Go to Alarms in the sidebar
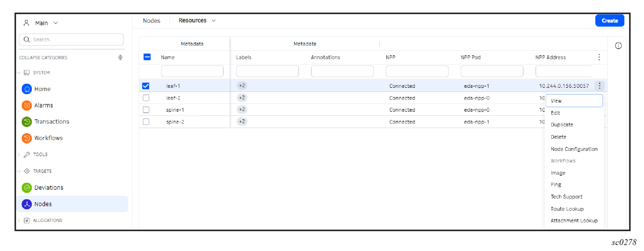Viewport: 644px width, 251px height. coord(44,105)
